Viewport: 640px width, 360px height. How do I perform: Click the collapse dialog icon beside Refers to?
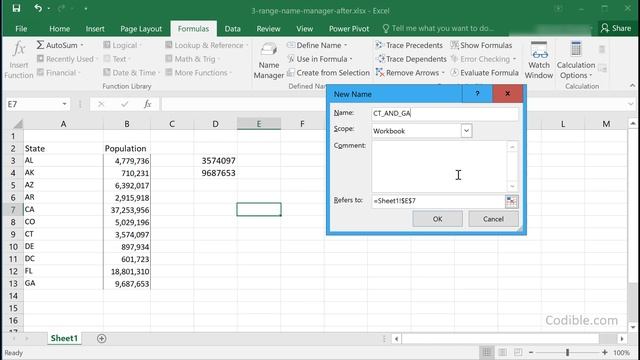click(x=511, y=201)
